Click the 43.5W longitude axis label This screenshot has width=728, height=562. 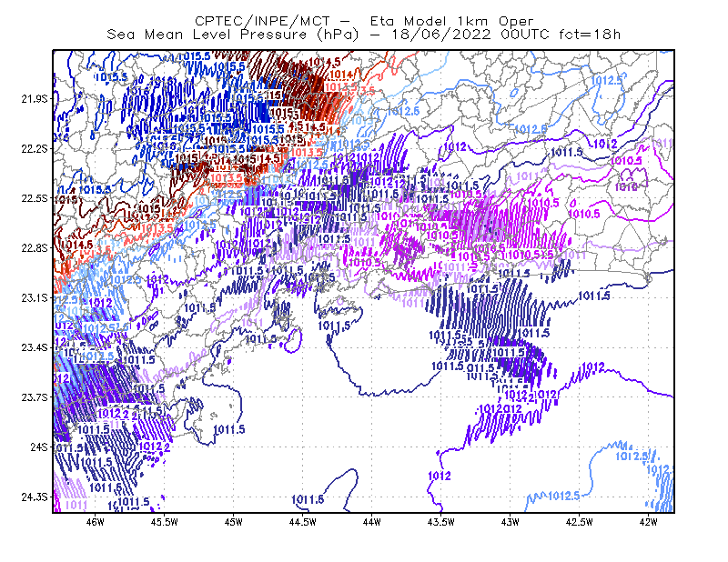pyautogui.click(x=440, y=522)
